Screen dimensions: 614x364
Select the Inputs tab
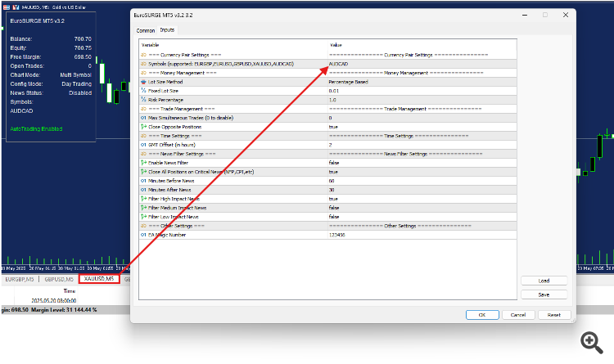coord(167,29)
